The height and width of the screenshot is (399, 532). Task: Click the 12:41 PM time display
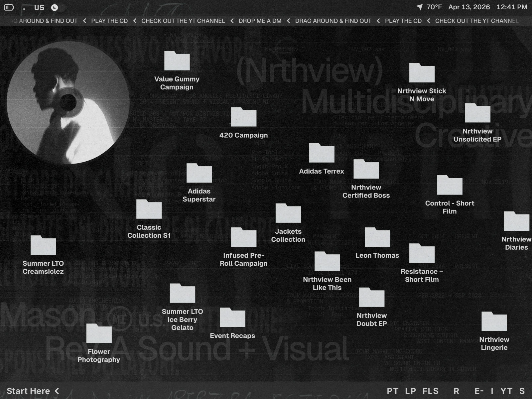[x=512, y=7]
